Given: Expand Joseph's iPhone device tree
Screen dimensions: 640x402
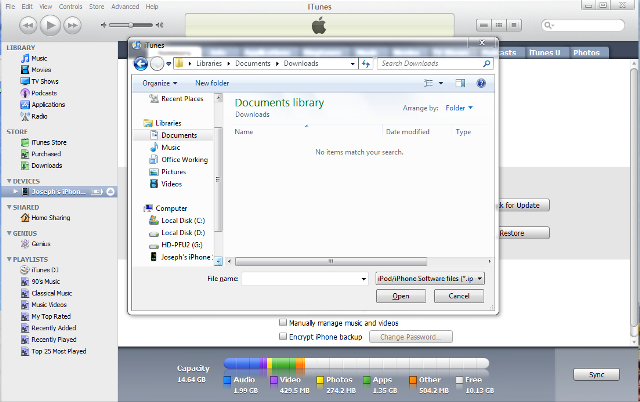Looking at the screenshot, I should 16,191.
